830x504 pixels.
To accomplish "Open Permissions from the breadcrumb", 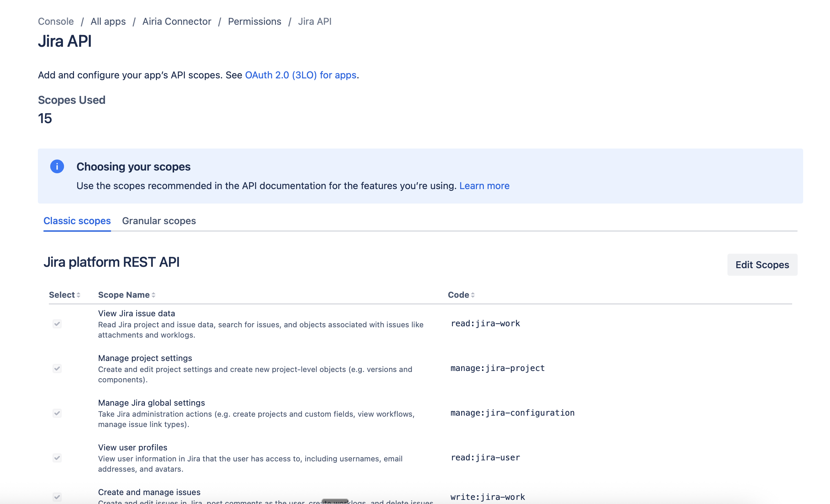I will pyautogui.click(x=255, y=21).
